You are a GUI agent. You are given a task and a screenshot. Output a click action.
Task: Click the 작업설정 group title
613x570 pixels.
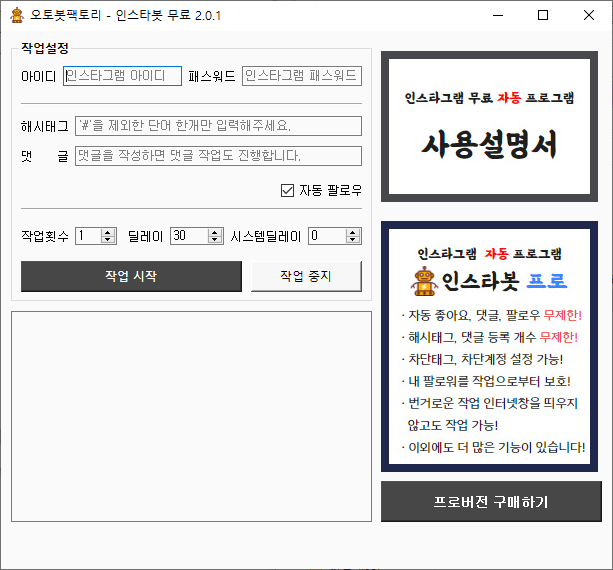point(45,48)
